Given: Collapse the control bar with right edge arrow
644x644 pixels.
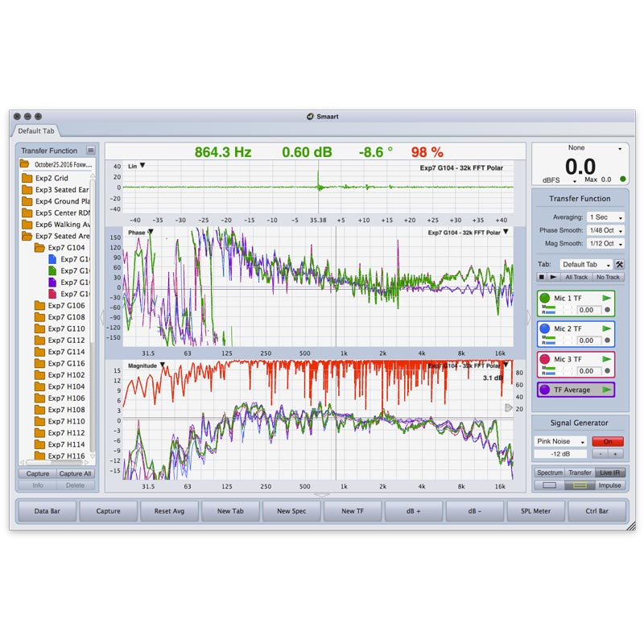Looking at the screenshot, I should click(x=529, y=316).
